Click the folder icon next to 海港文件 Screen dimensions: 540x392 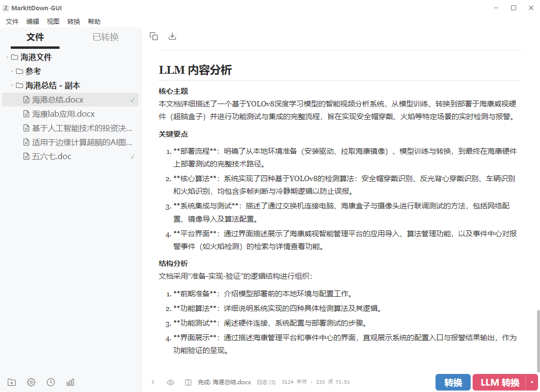coord(15,57)
